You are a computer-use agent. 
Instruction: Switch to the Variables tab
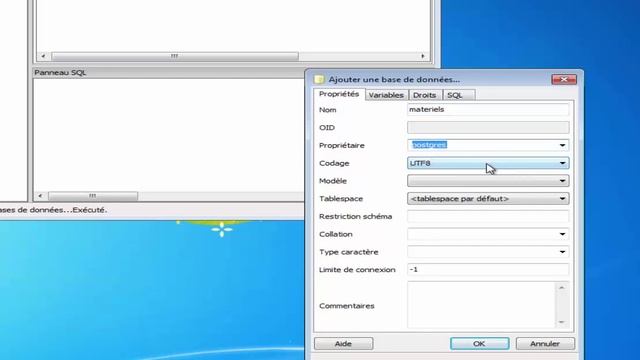coord(386,95)
